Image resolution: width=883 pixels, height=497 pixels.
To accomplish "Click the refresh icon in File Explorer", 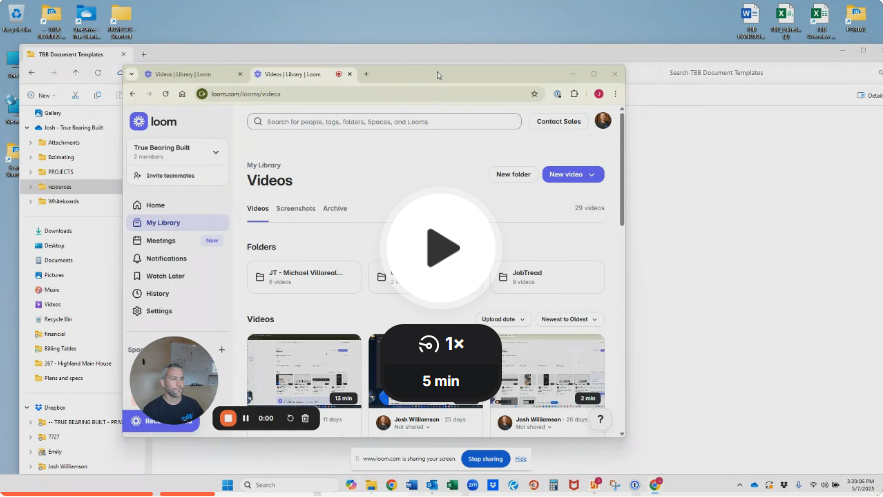I will pos(98,73).
